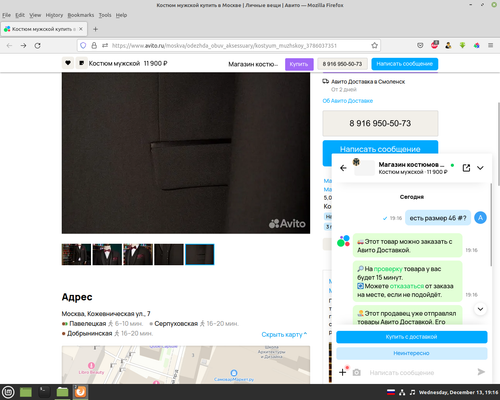This screenshot has width=500, height=400.
Task: Click the chat message input field
Action: [420, 373]
